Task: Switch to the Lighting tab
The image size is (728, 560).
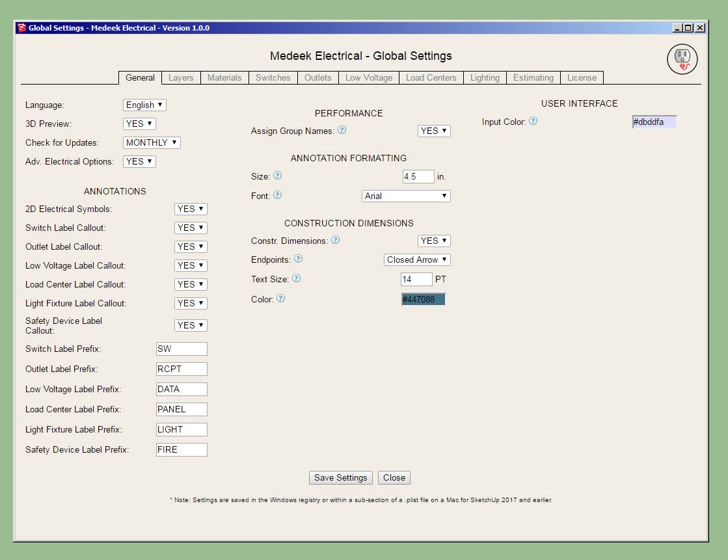Action: (x=485, y=77)
